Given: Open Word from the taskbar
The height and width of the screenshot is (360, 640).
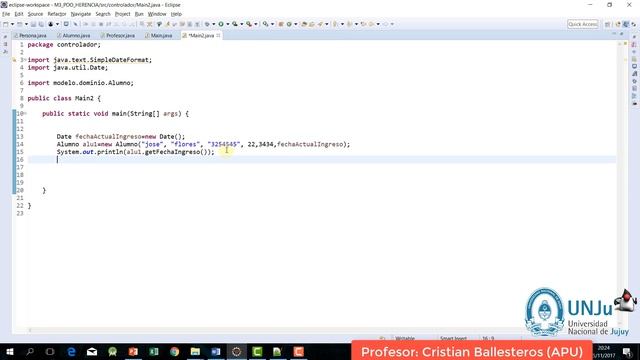Looking at the screenshot, I should (216, 351).
